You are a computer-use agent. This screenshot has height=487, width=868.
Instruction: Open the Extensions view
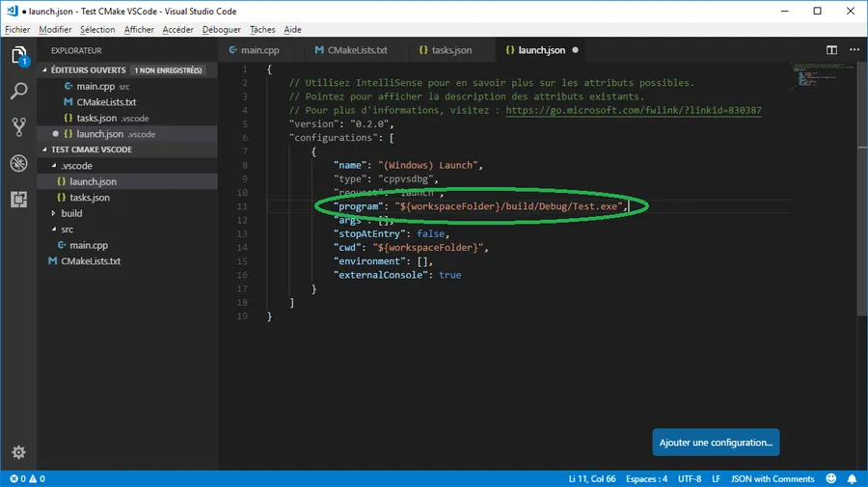pyautogui.click(x=18, y=200)
